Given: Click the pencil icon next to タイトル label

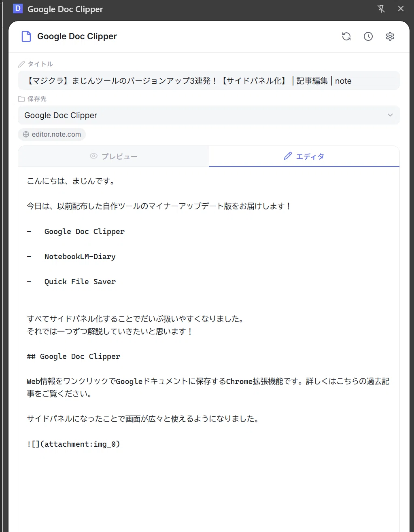Looking at the screenshot, I should point(21,64).
